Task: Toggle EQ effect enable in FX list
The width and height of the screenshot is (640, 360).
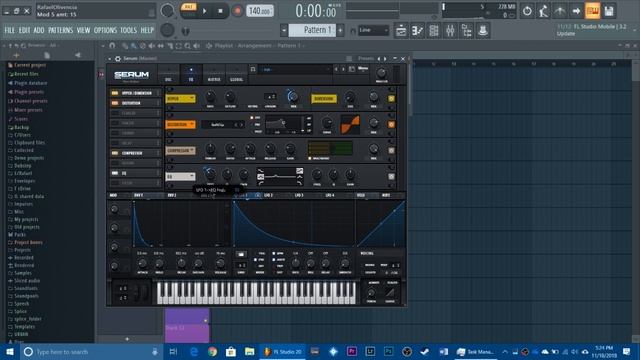Action: point(115,173)
